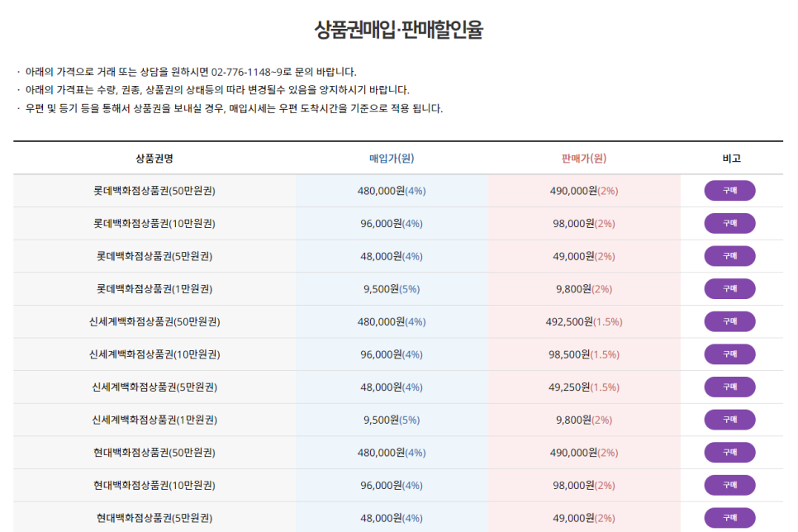Click 매입가 9,500원(5%) in 신세계 1만원권 row

click(x=392, y=420)
